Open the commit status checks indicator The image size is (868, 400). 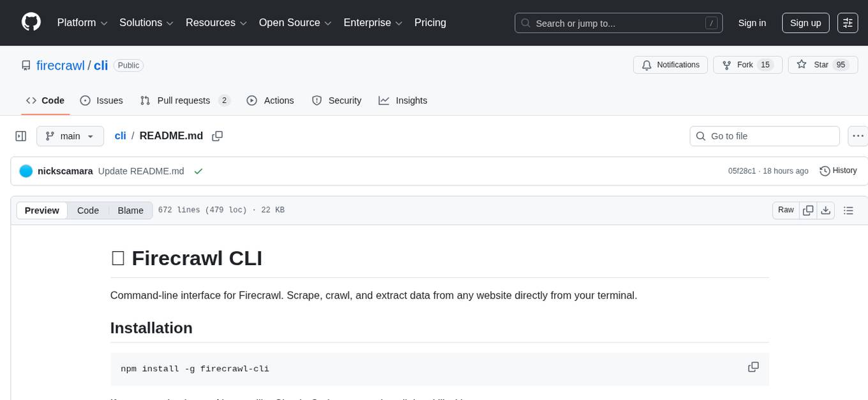198,171
